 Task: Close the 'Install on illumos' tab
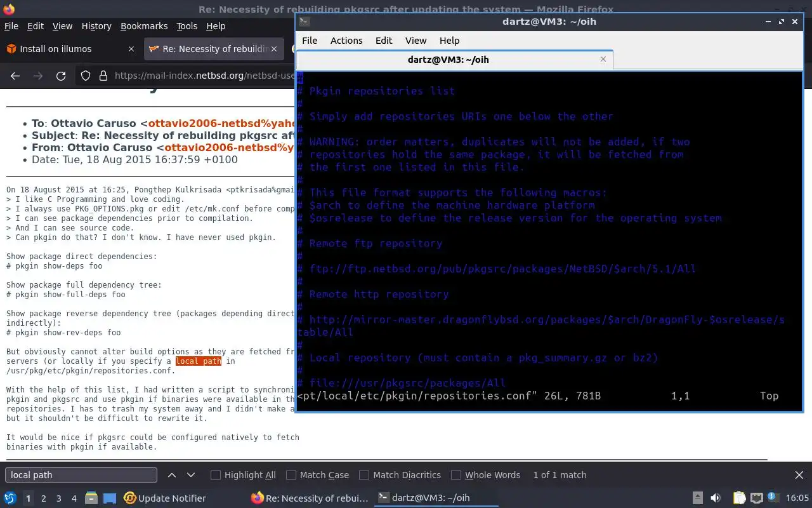click(x=131, y=49)
